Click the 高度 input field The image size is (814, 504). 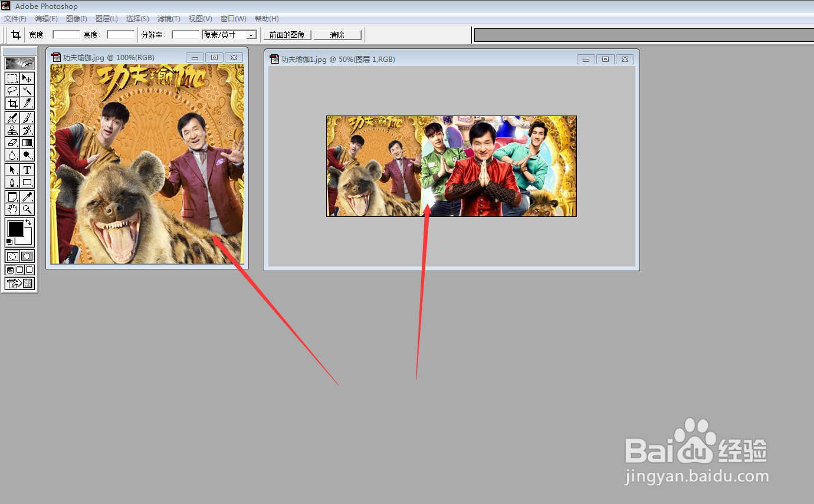[121, 35]
